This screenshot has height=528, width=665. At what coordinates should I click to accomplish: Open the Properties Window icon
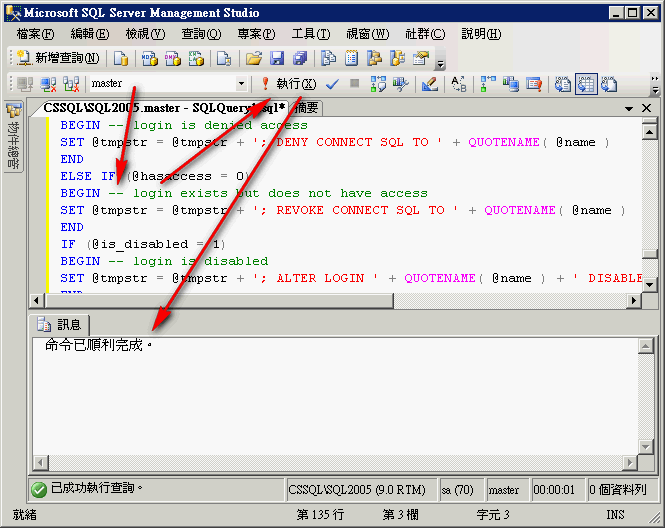[x=421, y=58]
